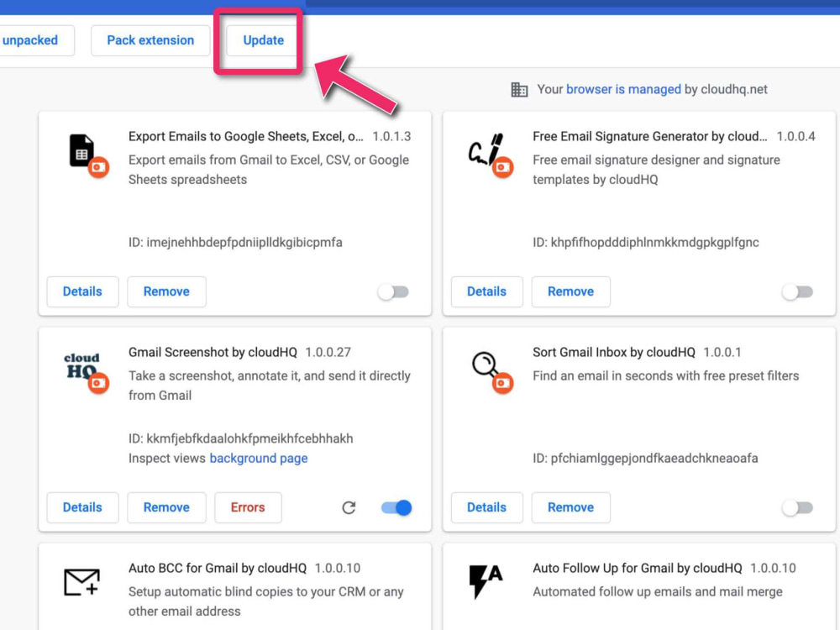Open Details for Free Email Signature Generator

coord(486,291)
